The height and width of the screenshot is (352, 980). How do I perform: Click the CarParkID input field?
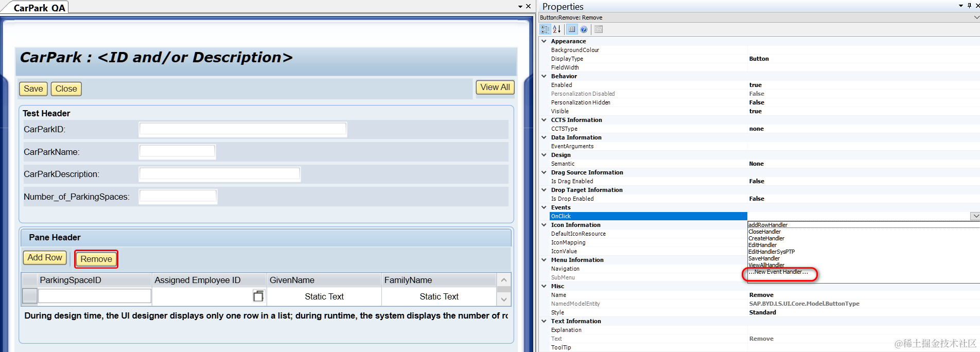pyautogui.click(x=243, y=129)
